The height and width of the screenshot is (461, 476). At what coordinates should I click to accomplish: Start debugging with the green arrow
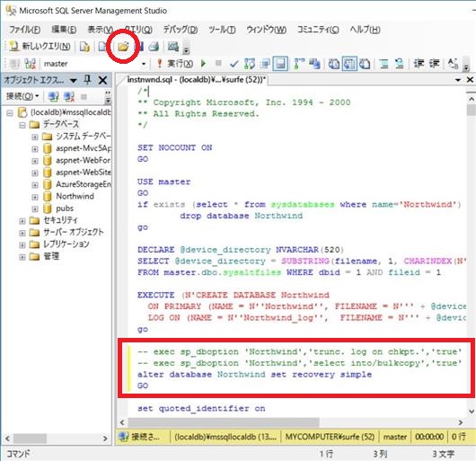pos(203,64)
